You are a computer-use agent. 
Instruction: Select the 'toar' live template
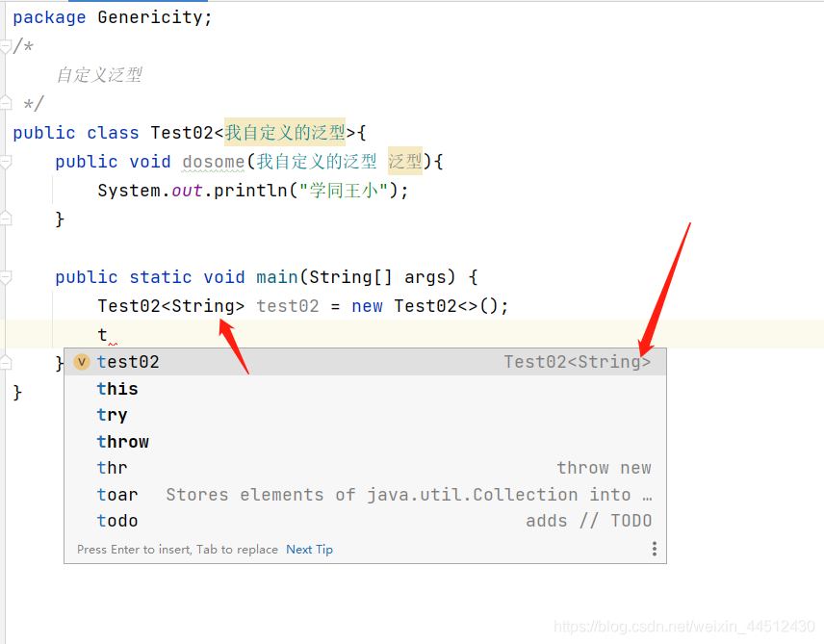[x=365, y=494]
